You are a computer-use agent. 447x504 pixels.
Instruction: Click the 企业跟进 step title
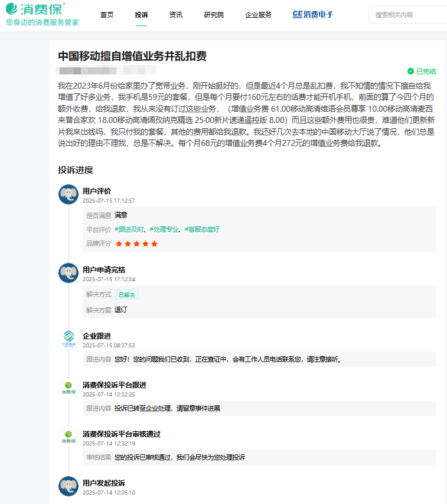click(97, 336)
